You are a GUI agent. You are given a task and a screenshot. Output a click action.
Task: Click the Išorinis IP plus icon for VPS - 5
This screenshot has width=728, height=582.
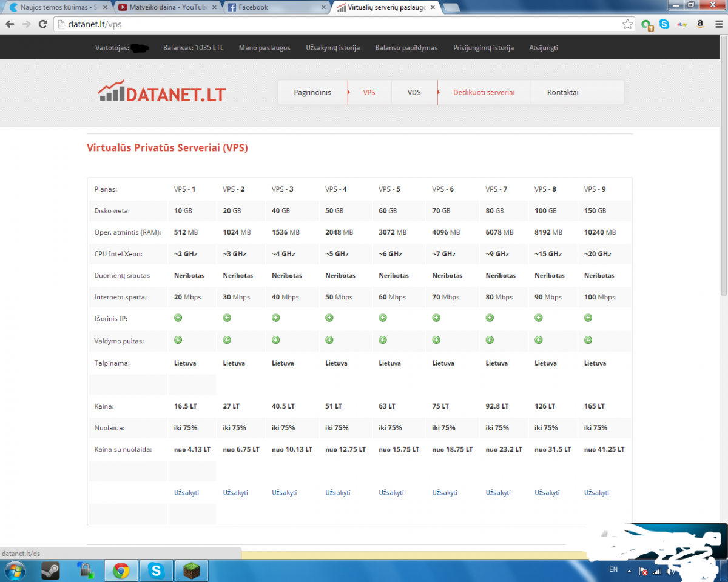click(x=383, y=318)
